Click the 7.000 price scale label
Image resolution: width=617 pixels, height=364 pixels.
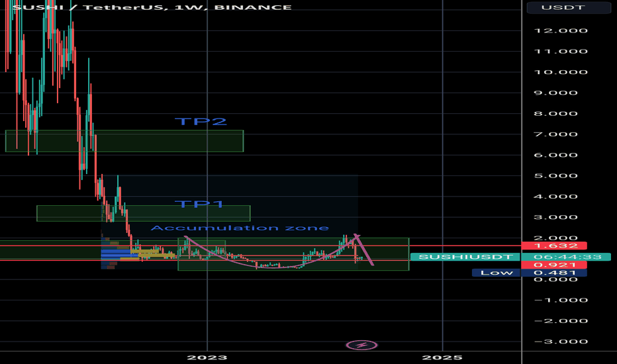point(555,134)
